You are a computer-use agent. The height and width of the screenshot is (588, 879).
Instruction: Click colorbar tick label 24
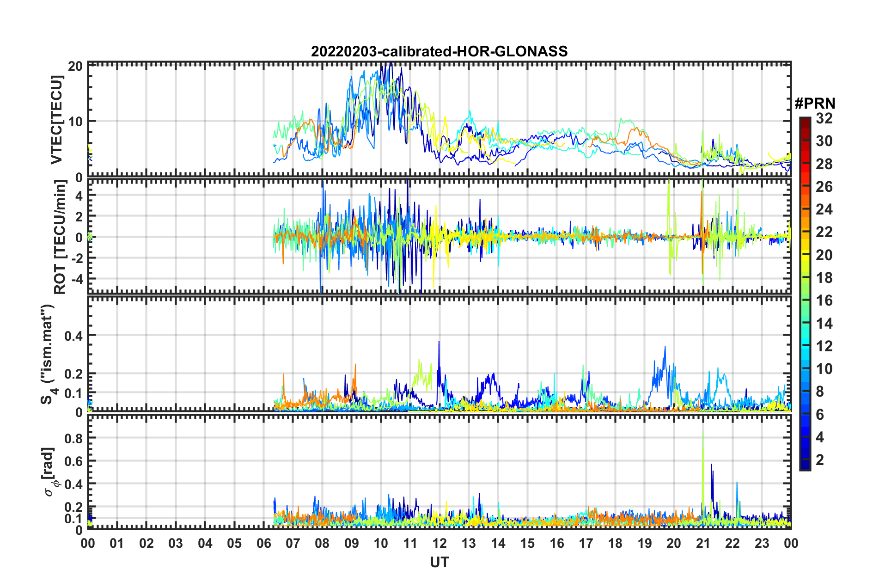pos(824,209)
